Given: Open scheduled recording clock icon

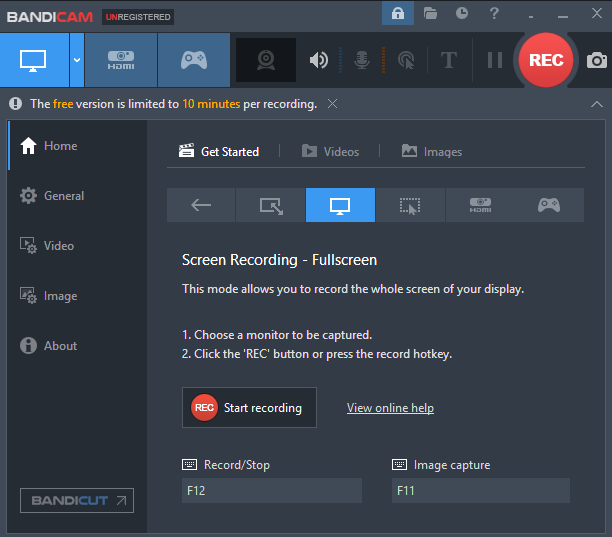Looking at the screenshot, I should click(x=462, y=13).
